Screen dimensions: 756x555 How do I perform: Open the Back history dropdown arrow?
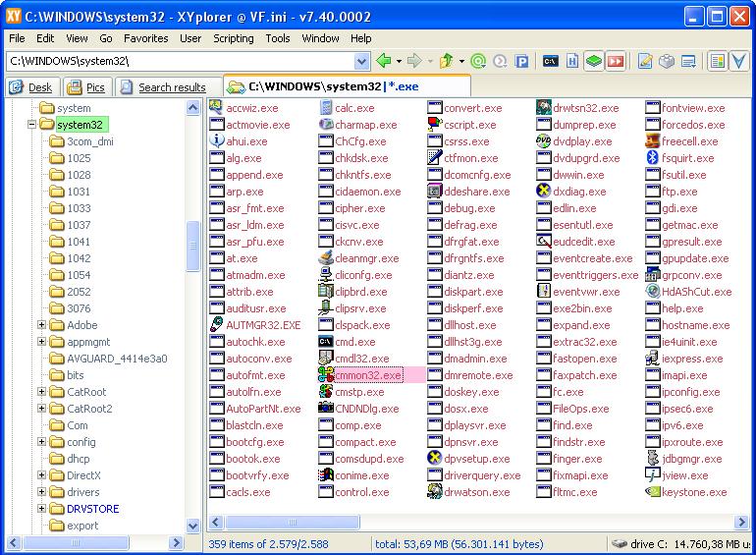click(399, 61)
